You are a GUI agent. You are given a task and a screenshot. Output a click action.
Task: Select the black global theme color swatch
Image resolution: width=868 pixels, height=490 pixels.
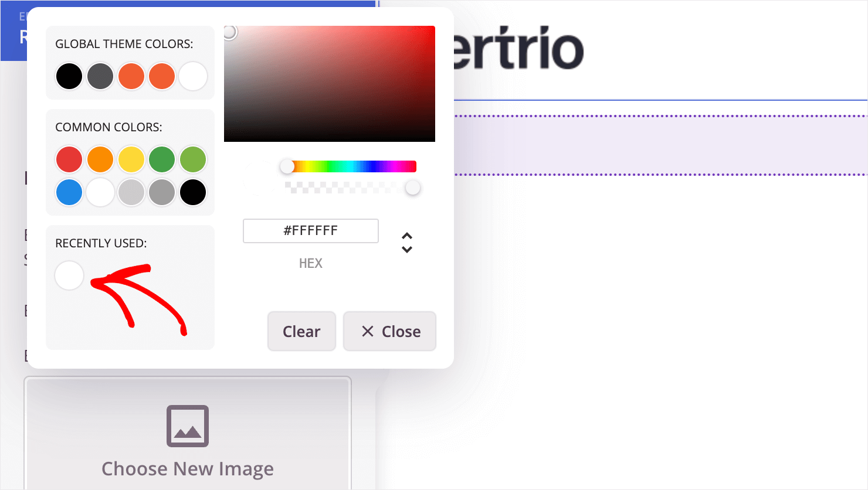point(69,76)
